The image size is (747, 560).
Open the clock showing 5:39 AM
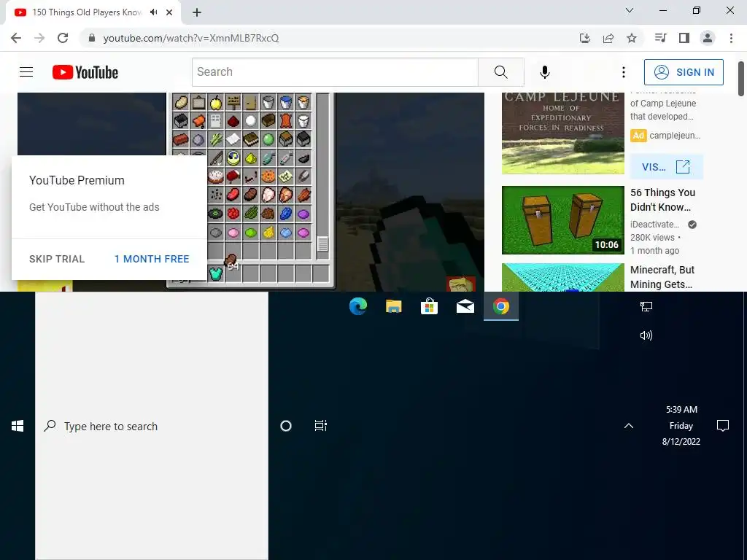tap(681, 426)
